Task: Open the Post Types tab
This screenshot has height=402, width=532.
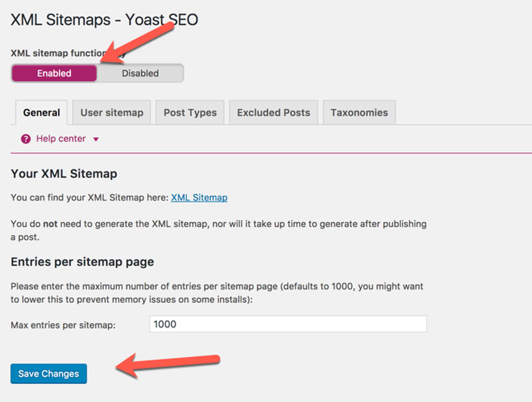Action: (x=190, y=112)
